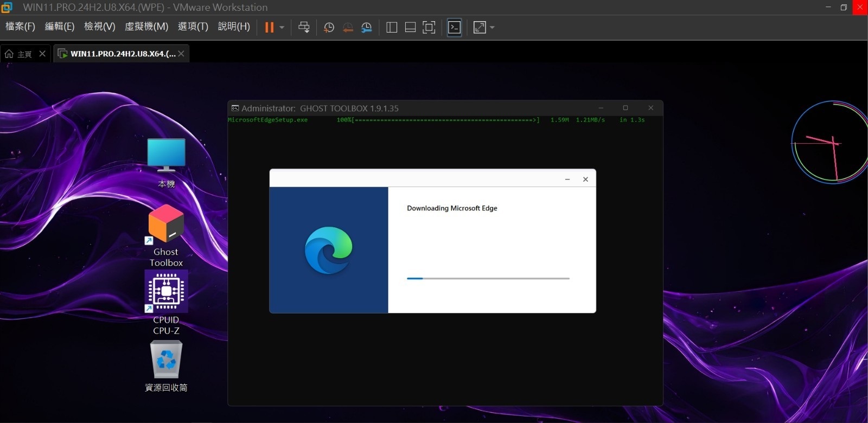Close the Edge installer dialog

585,179
